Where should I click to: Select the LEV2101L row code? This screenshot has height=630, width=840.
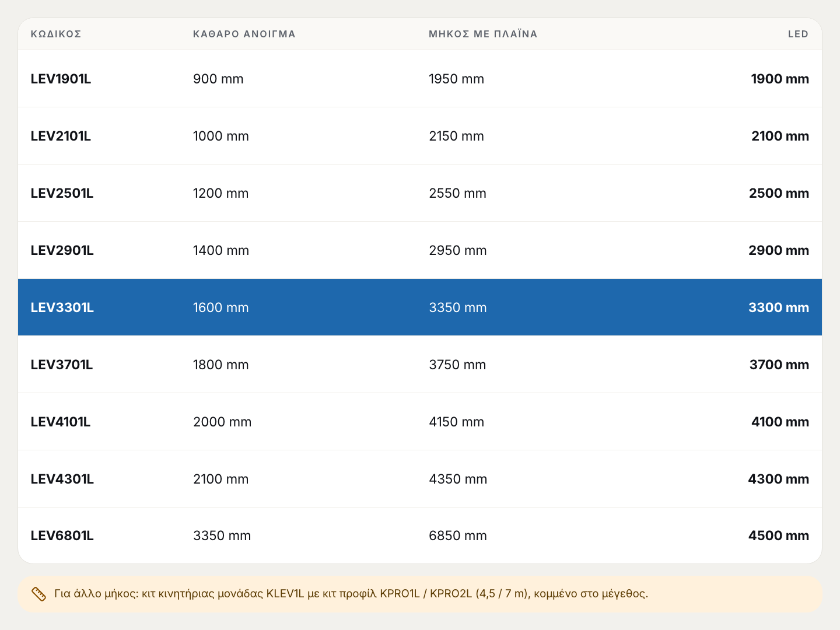coord(61,136)
